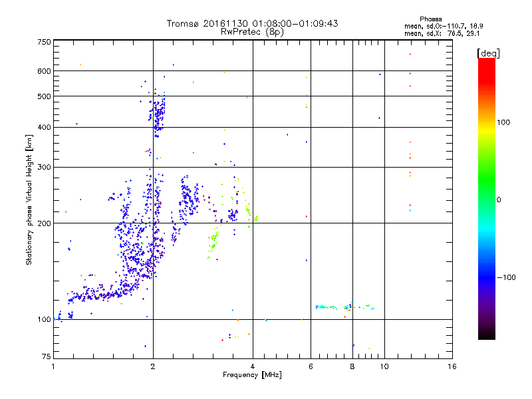This screenshot has width=532, height=399.
Task: Click the 'RwPretec (8p)' subtitle
Action: [x=252, y=32]
